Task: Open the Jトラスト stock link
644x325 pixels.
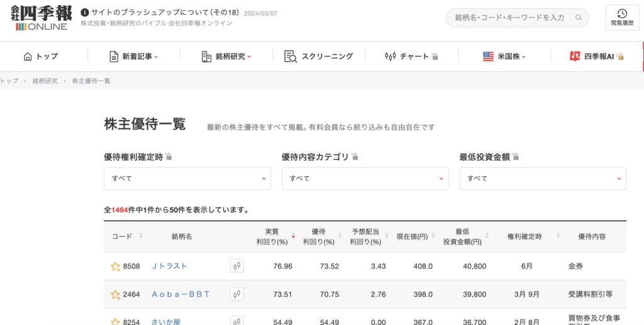Action: 170,267
